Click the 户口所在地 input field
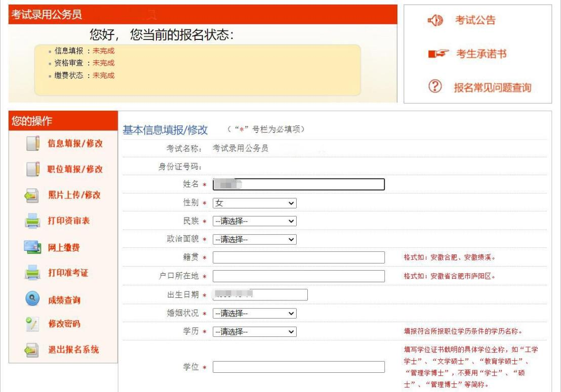The height and width of the screenshot is (392, 561). click(299, 276)
